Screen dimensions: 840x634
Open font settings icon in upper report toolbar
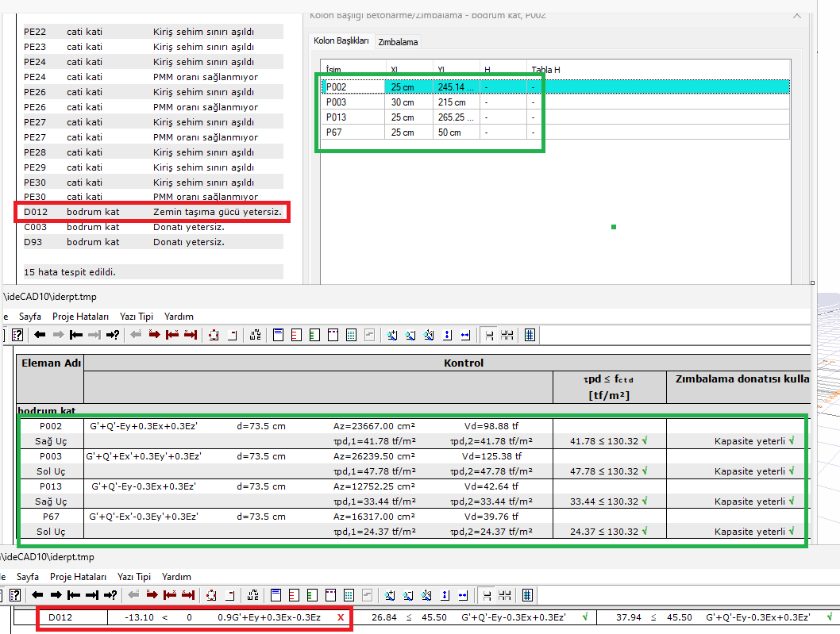256,335
